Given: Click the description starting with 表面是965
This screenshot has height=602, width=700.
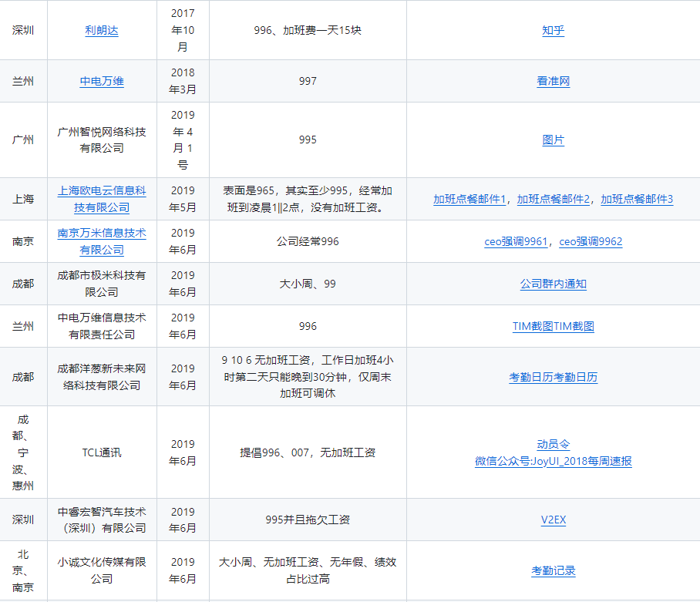Looking at the screenshot, I should 308,199.
